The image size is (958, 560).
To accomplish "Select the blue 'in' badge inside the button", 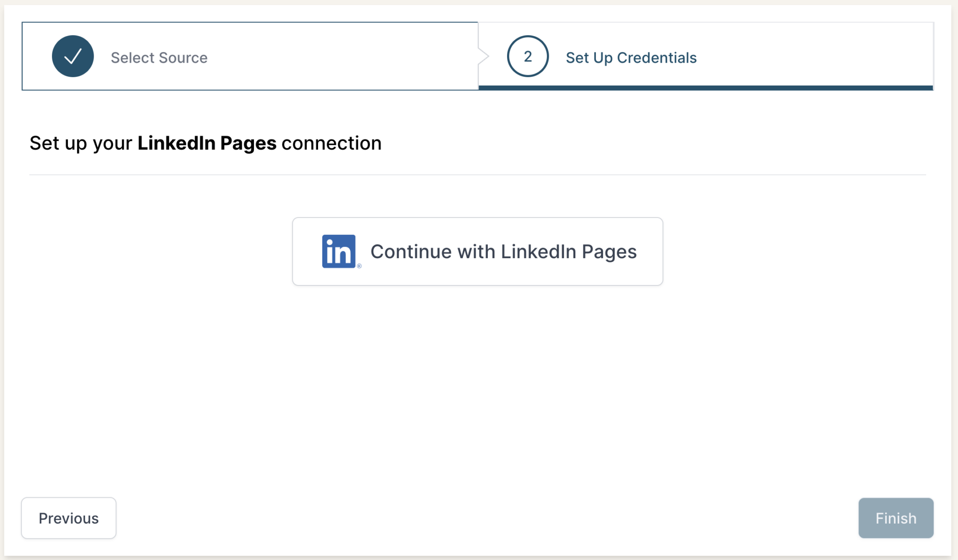I will click(x=339, y=251).
